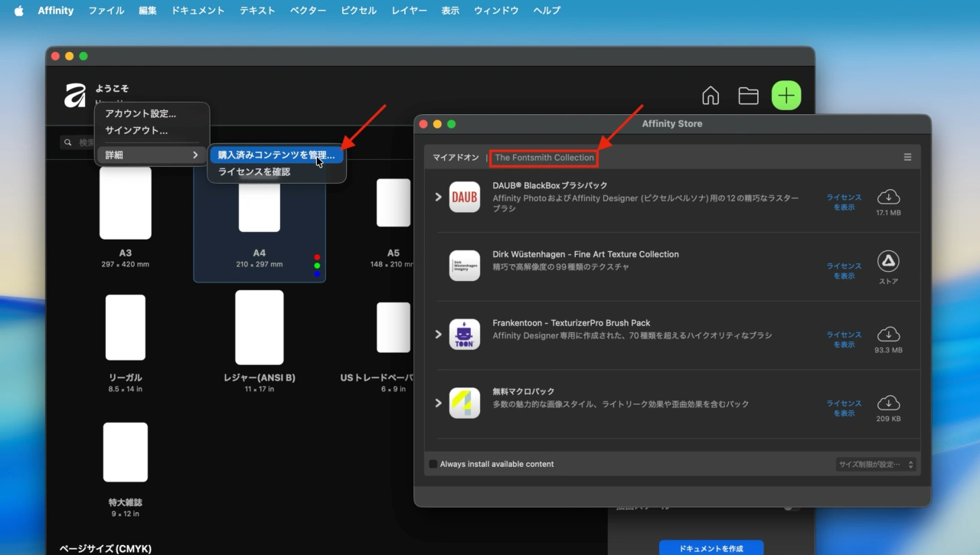
Task: Open the Affinity Store hamburger menu
Action: (907, 157)
